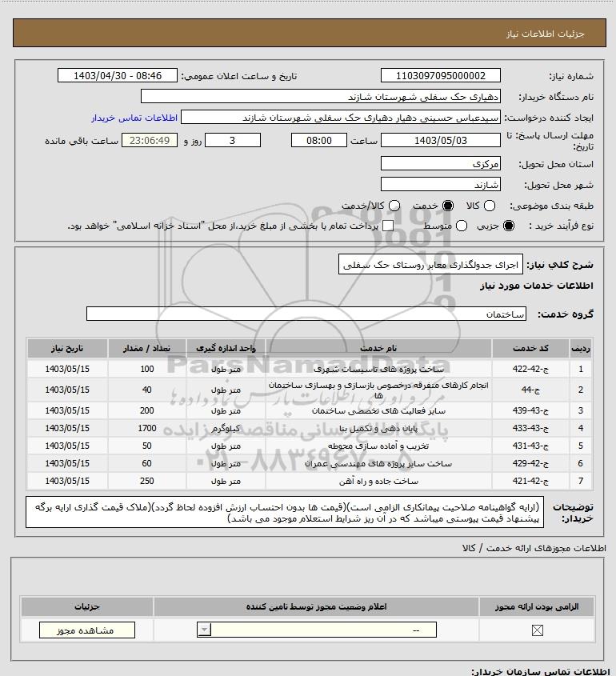Viewport: 616px width, 676px height.
Task: Click the quantity value 1700
Action: [147, 428]
